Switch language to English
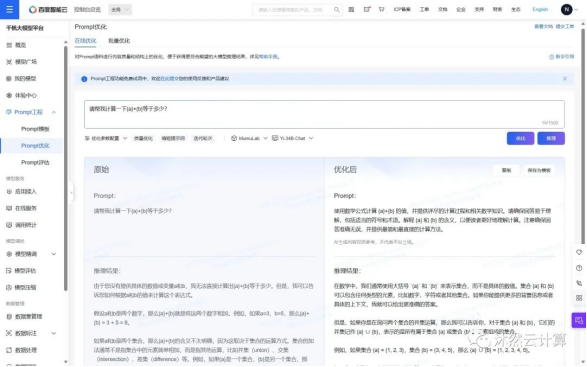 [540, 9]
